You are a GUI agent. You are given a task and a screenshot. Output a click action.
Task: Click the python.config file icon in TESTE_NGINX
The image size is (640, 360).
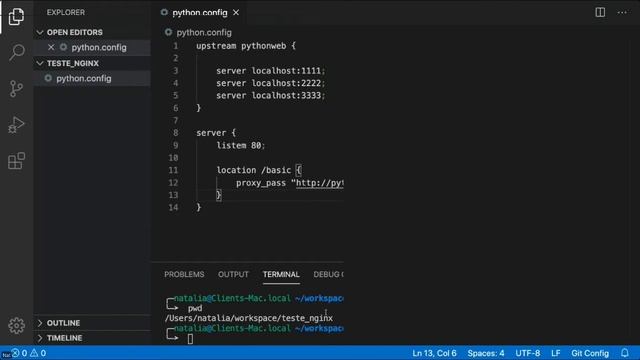click(48, 78)
